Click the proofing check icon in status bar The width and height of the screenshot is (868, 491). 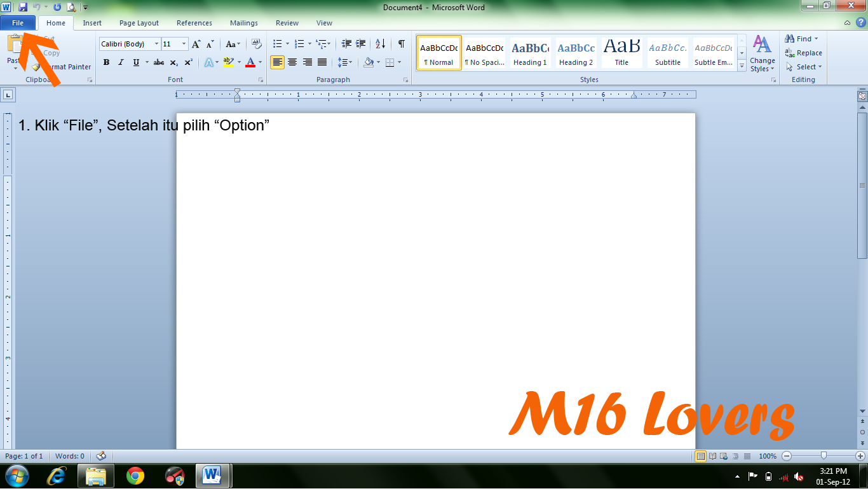coord(100,456)
